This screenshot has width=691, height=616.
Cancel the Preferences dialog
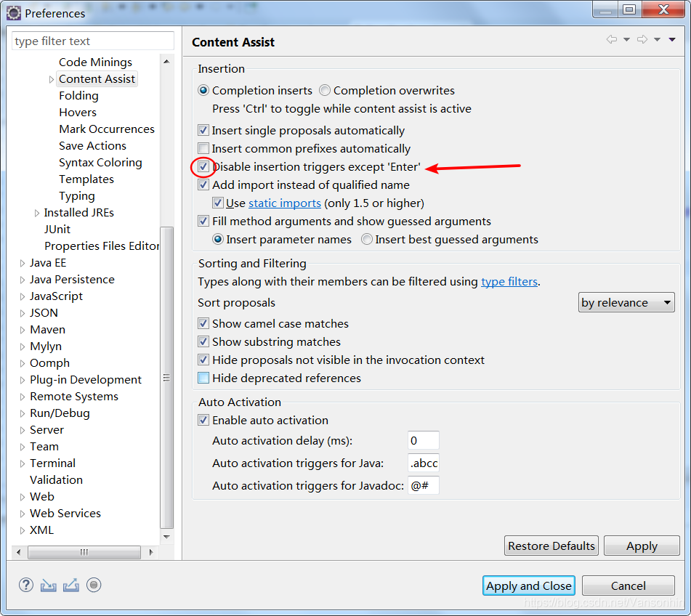629,585
